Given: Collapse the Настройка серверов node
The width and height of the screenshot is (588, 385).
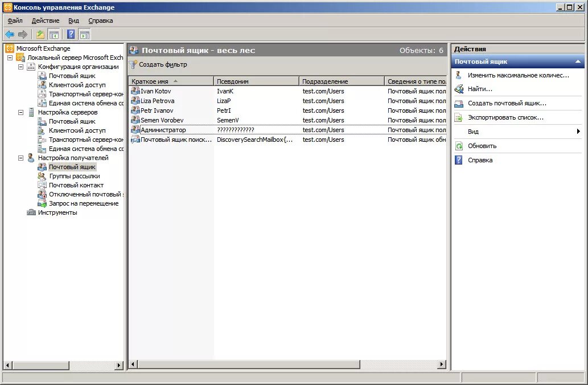Looking at the screenshot, I should pos(21,112).
